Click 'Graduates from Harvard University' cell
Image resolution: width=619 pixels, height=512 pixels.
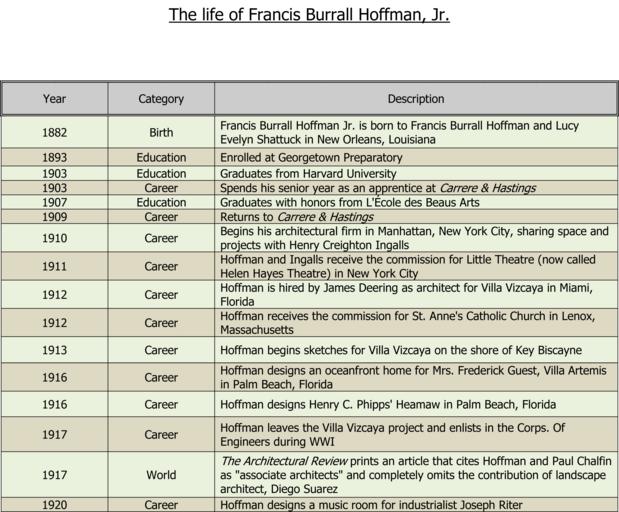pos(308,174)
